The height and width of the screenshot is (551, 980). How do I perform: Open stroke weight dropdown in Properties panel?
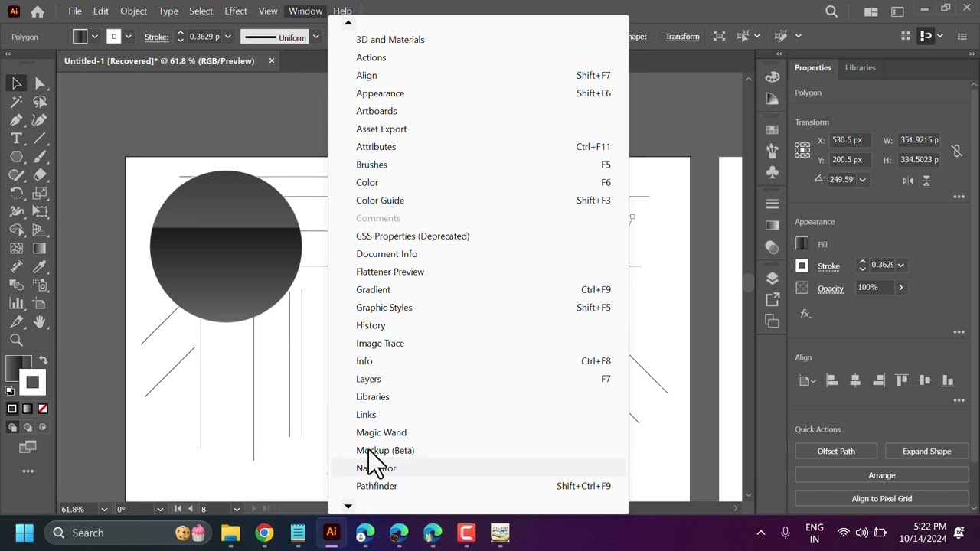coord(900,266)
